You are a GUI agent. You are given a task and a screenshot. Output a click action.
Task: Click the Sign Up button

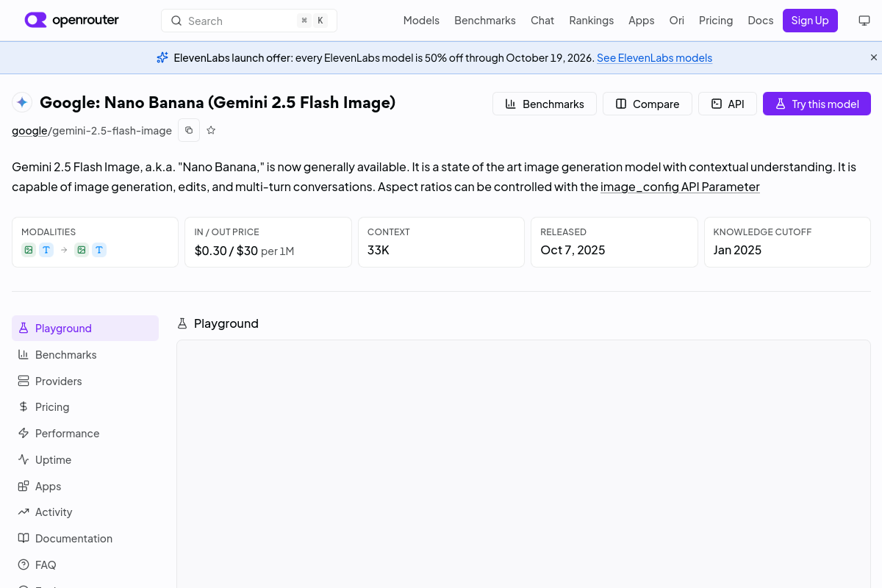(x=810, y=21)
